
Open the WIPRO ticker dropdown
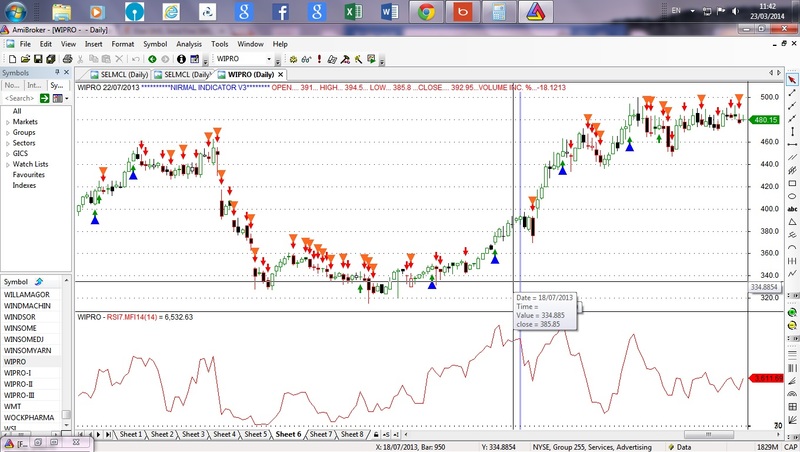click(x=269, y=59)
